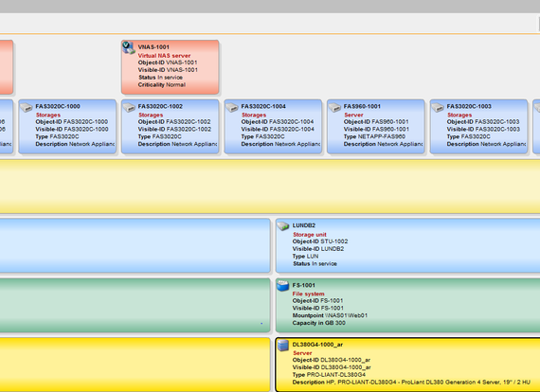
Task: Select the FAS960-1001 card title
Action: tap(362, 106)
